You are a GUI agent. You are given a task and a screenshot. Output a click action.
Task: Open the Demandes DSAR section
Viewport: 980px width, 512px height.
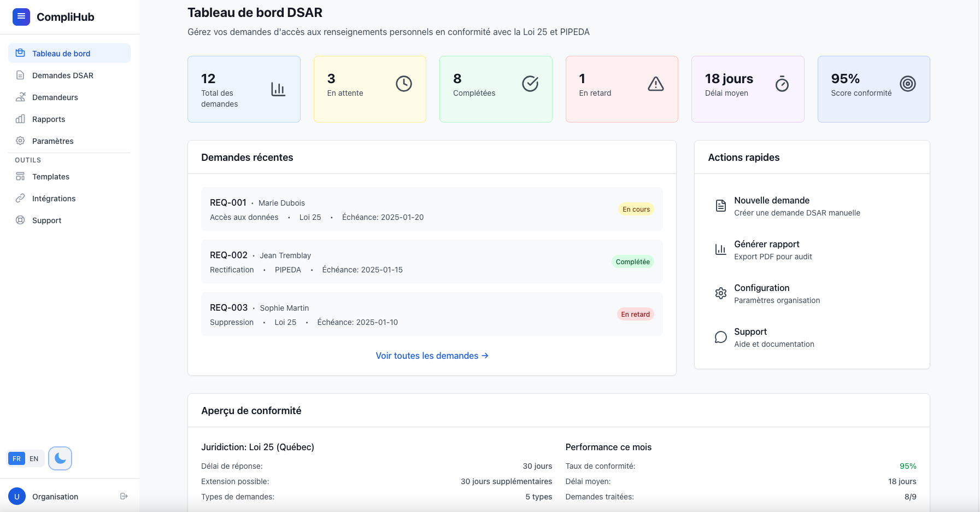pos(62,75)
